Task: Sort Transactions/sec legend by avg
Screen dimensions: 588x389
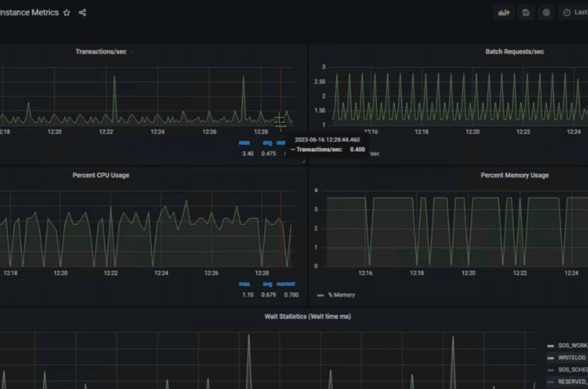Action: point(268,143)
